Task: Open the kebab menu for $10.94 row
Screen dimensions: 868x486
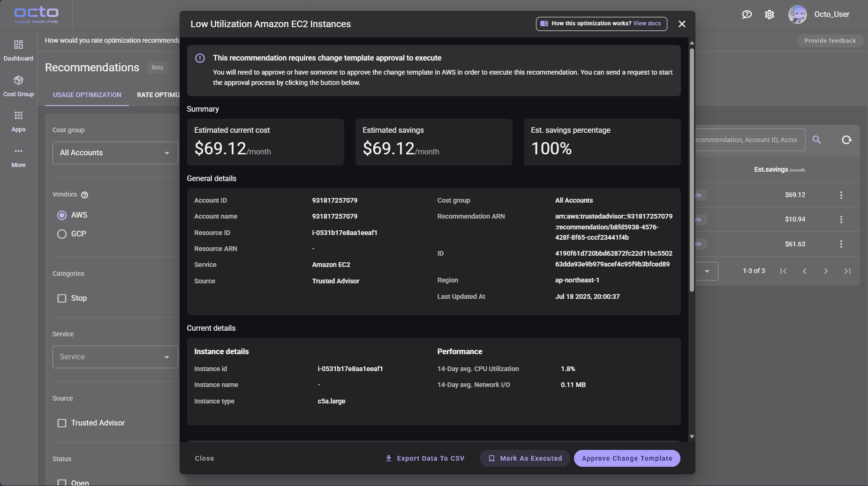Action: coord(841,220)
